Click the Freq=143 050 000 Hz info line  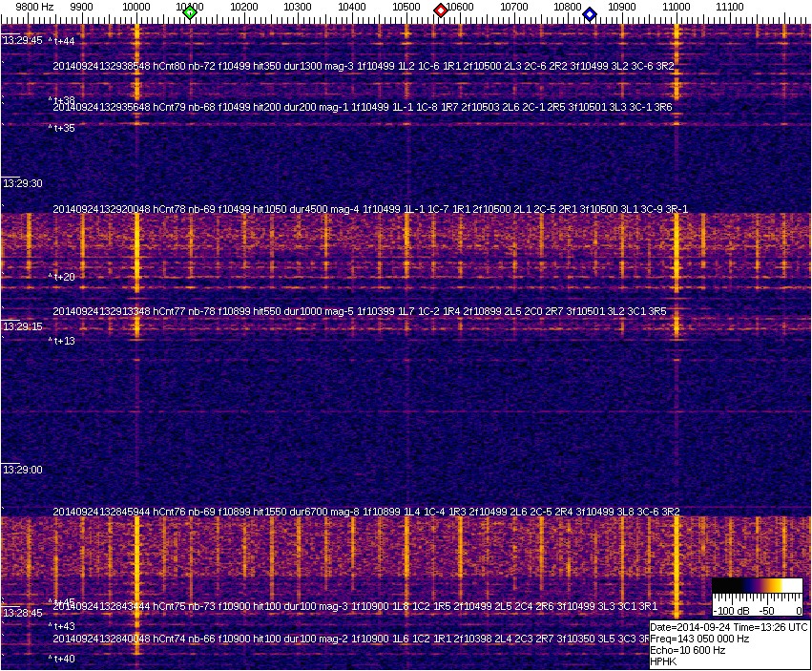point(699,639)
